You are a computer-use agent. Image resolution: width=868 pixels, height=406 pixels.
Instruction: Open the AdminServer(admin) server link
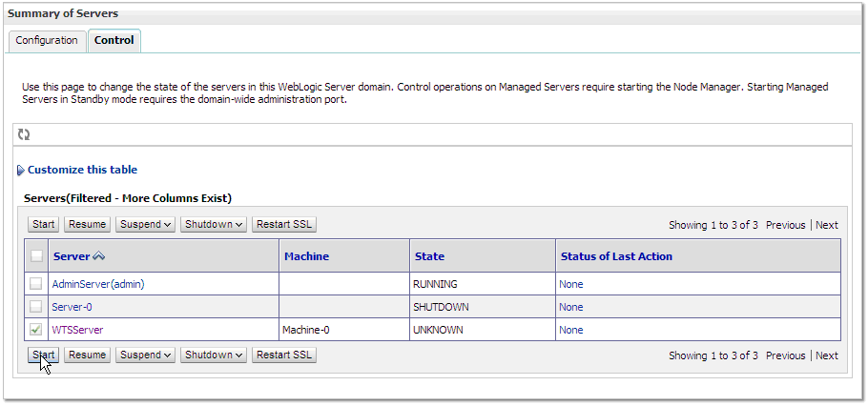pos(98,284)
